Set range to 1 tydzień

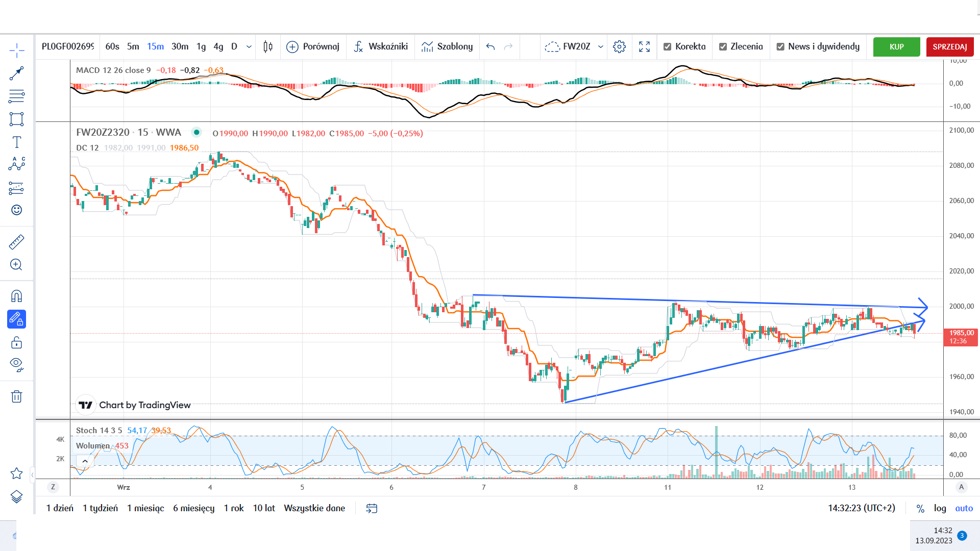(x=100, y=508)
